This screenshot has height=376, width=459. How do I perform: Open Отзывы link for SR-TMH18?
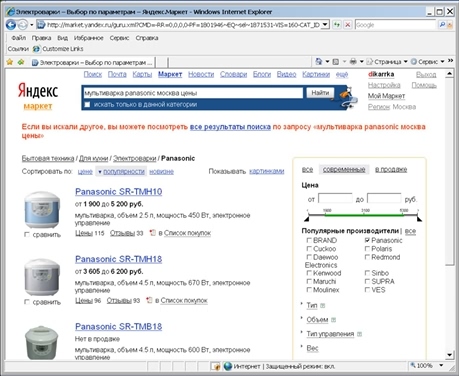click(x=119, y=300)
